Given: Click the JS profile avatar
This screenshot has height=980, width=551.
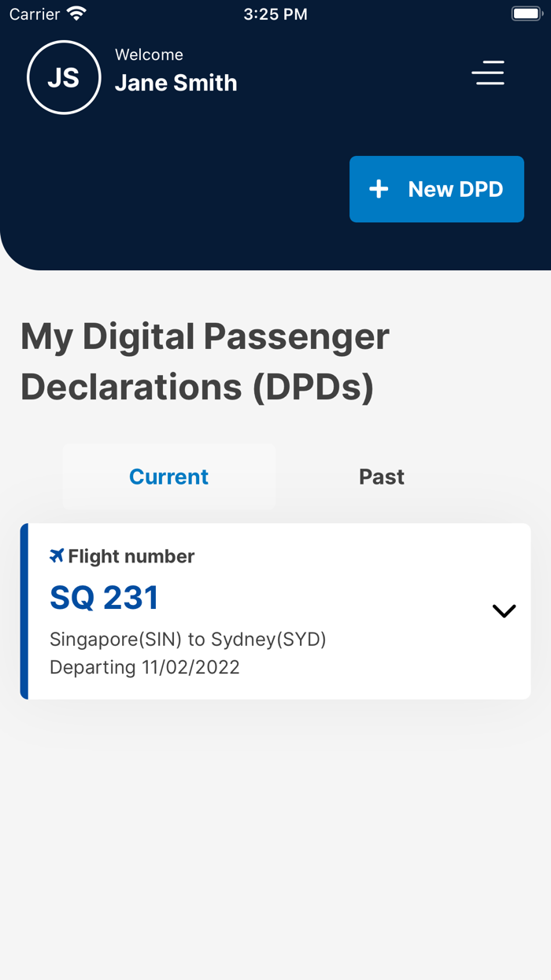Looking at the screenshot, I should click(64, 77).
